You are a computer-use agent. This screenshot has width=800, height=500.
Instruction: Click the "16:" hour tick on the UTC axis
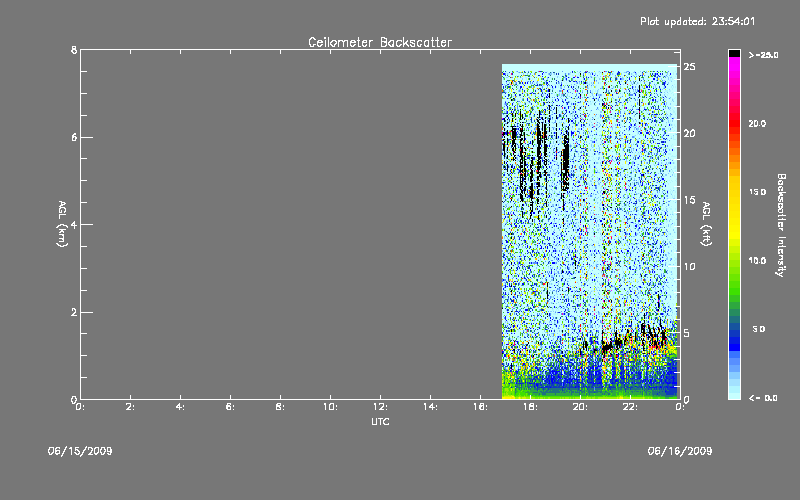[480, 407]
